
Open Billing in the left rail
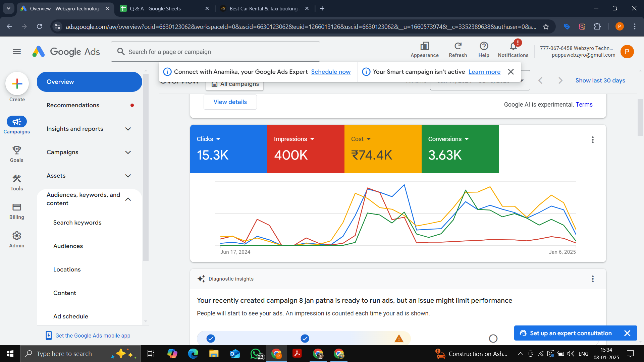[x=17, y=211]
